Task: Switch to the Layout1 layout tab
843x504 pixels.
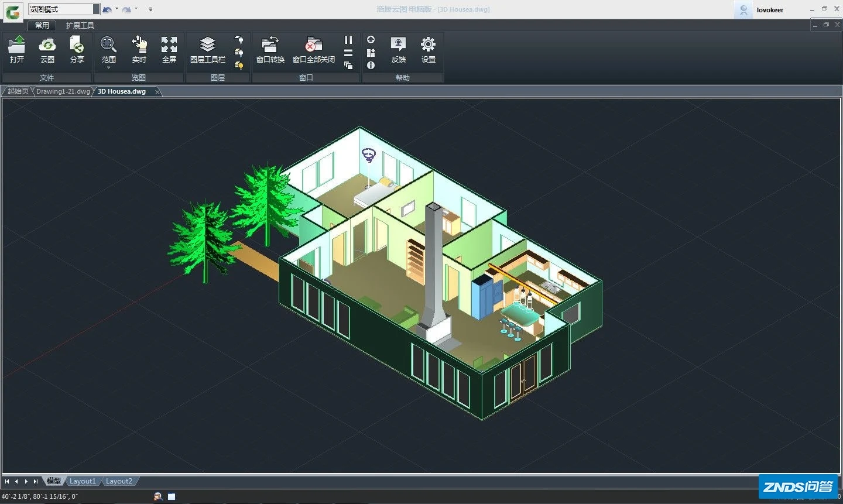Action: tap(83, 481)
